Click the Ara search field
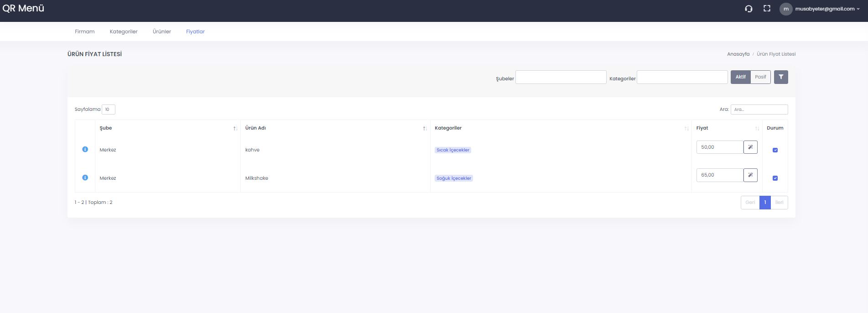This screenshot has width=868, height=313. pyautogui.click(x=759, y=110)
